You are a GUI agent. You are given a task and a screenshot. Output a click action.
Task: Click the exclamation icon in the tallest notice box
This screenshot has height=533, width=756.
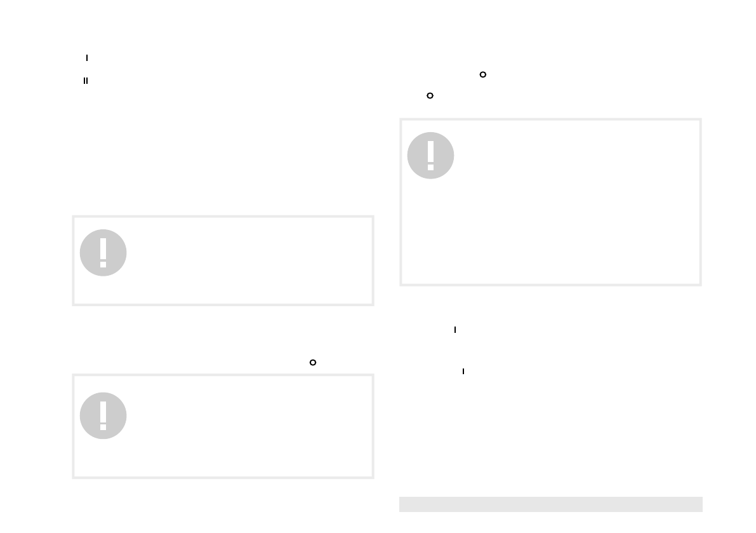point(430,156)
